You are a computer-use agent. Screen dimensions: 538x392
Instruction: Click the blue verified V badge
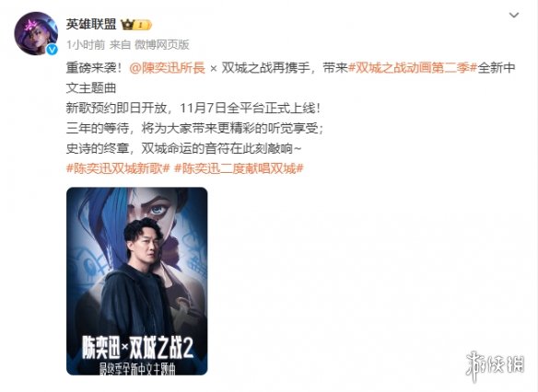pos(53,50)
